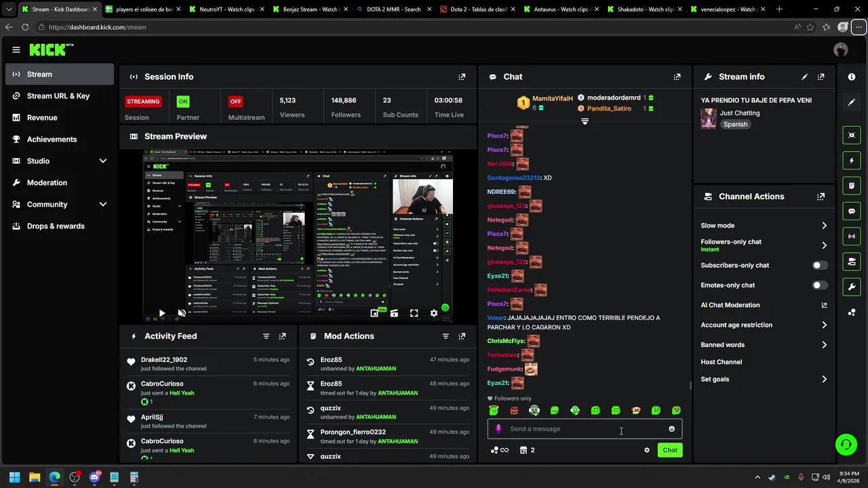Open Mod Actions filter options

point(446,336)
